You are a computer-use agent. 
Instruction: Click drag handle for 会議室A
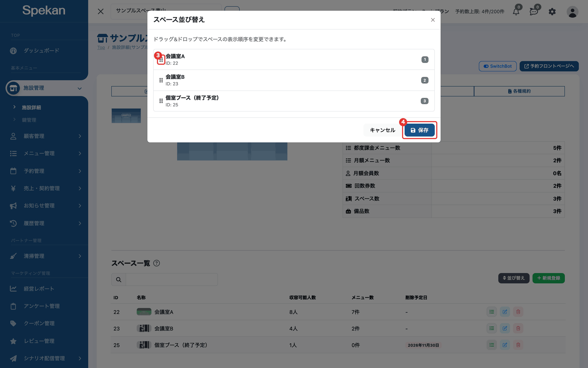161,60
